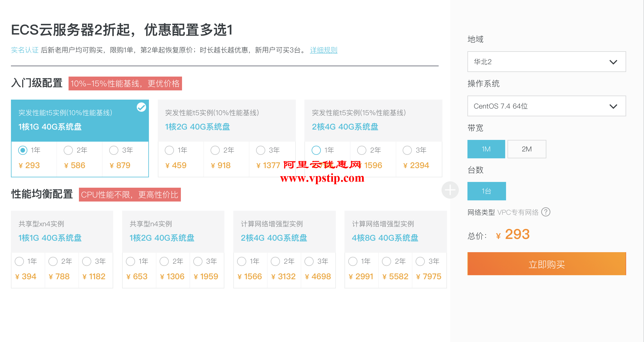
Task: Select 2年 ¥1306 radio for n4 1核2G
Action: 164,261
